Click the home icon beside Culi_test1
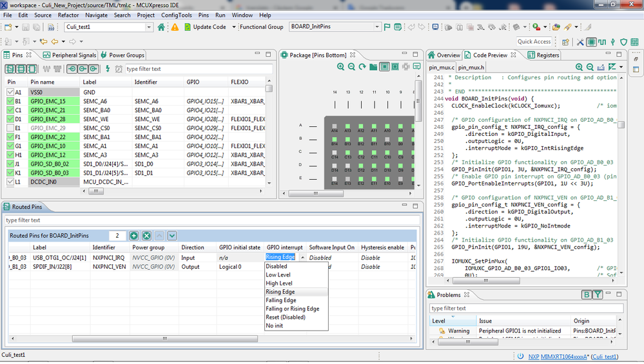 161,27
